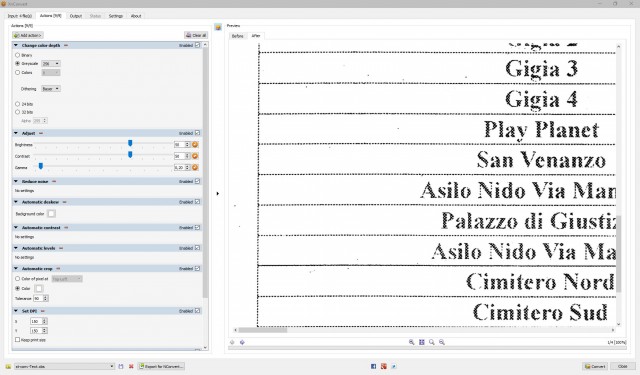
Task: Click the Convert button
Action: point(595,366)
